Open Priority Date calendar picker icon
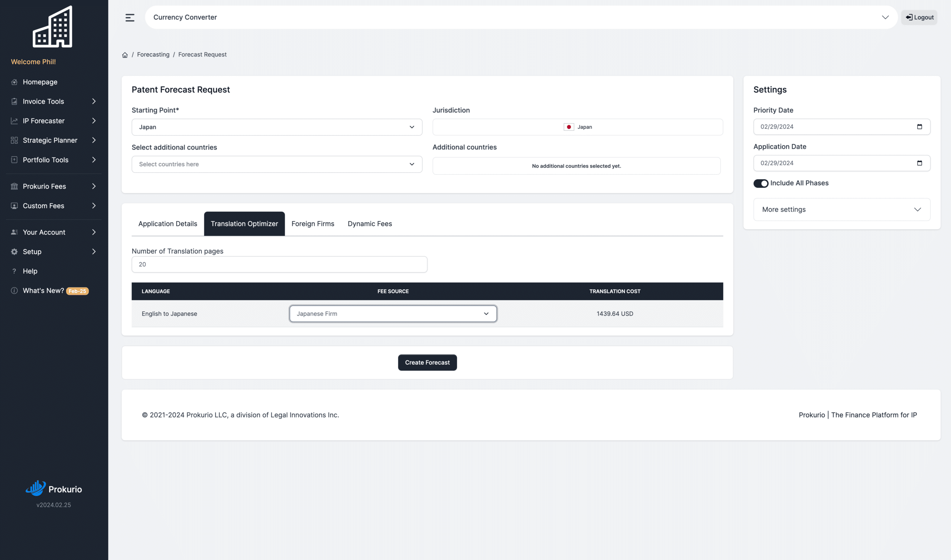 (919, 127)
